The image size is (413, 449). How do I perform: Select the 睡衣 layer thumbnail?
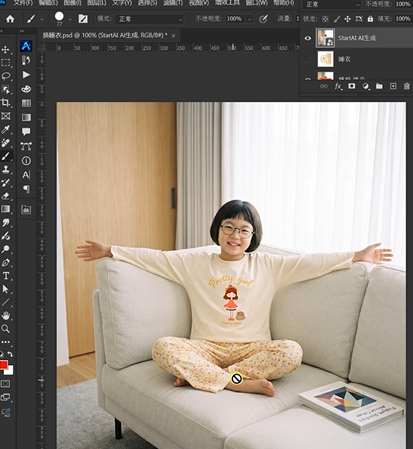pos(325,59)
